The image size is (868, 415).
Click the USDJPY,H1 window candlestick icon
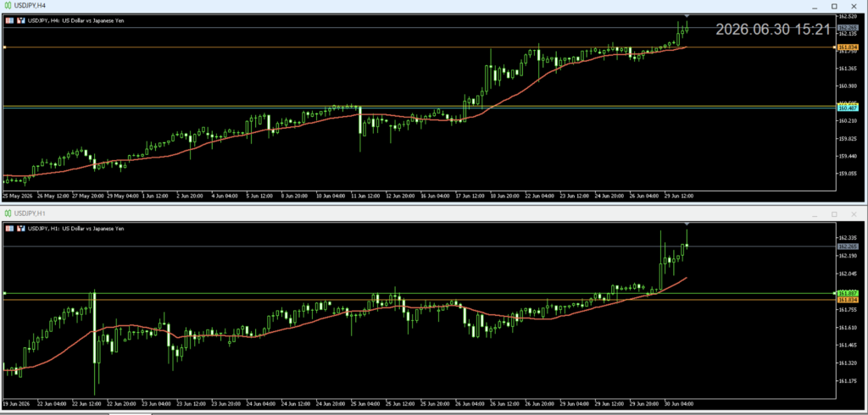point(8,213)
